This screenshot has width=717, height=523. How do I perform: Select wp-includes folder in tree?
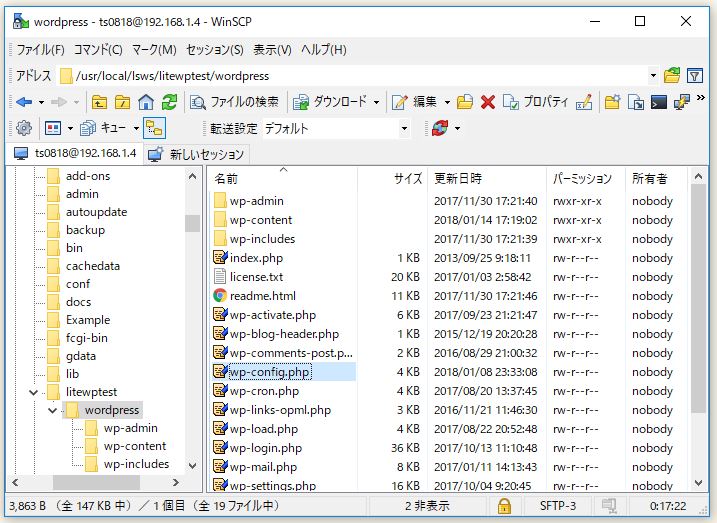(136, 464)
